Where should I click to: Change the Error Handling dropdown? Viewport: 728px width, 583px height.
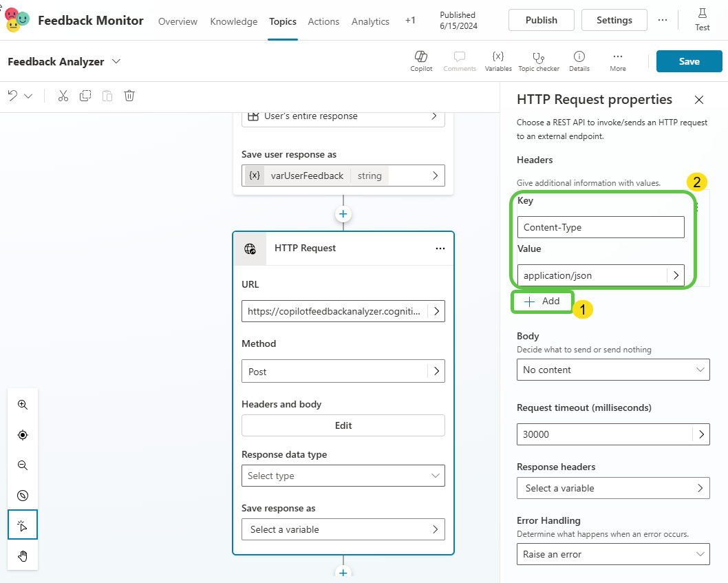pyautogui.click(x=612, y=554)
